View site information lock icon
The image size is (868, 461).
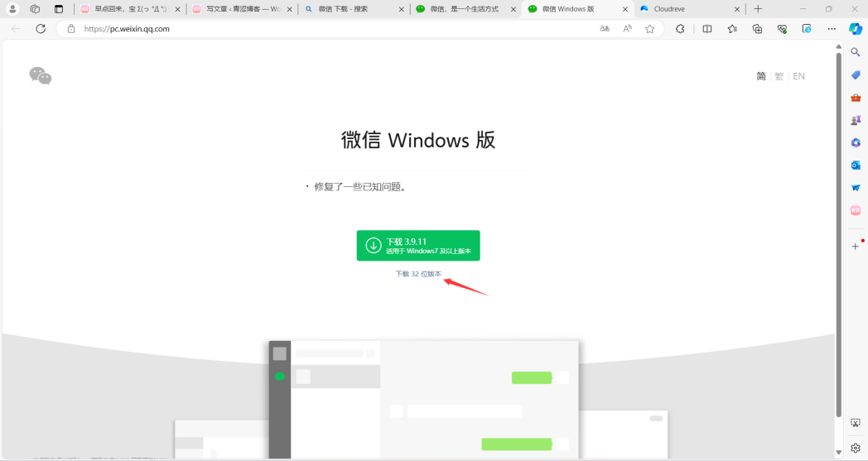[71, 29]
